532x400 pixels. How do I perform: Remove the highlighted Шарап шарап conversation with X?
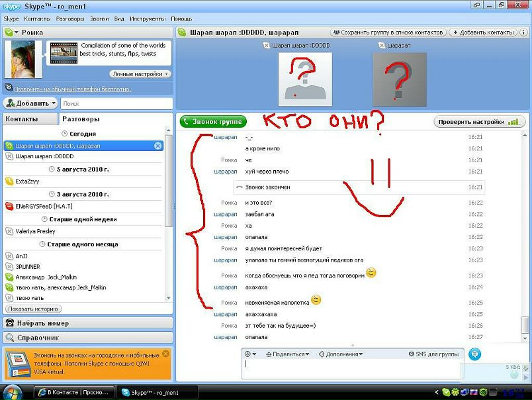(x=157, y=146)
